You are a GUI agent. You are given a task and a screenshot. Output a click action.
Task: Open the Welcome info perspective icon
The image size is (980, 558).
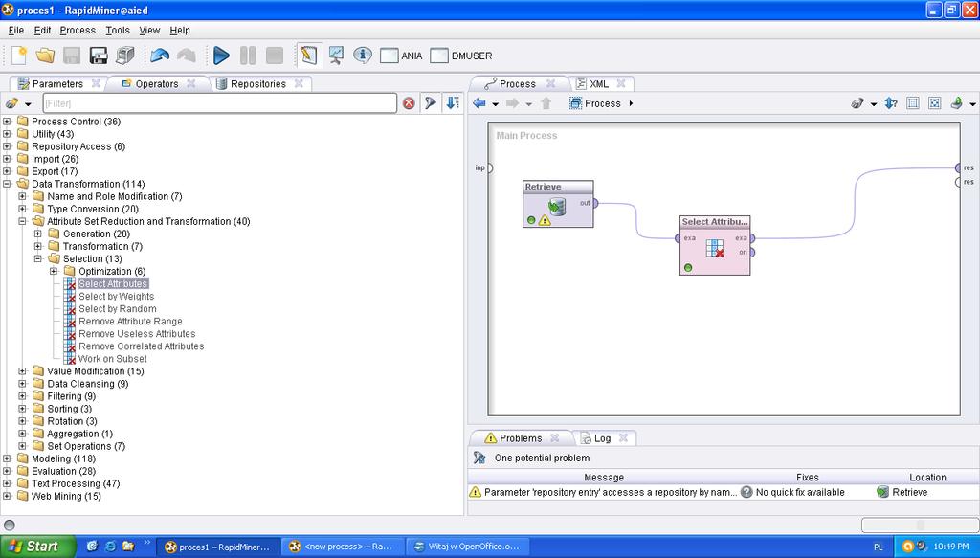click(363, 56)
